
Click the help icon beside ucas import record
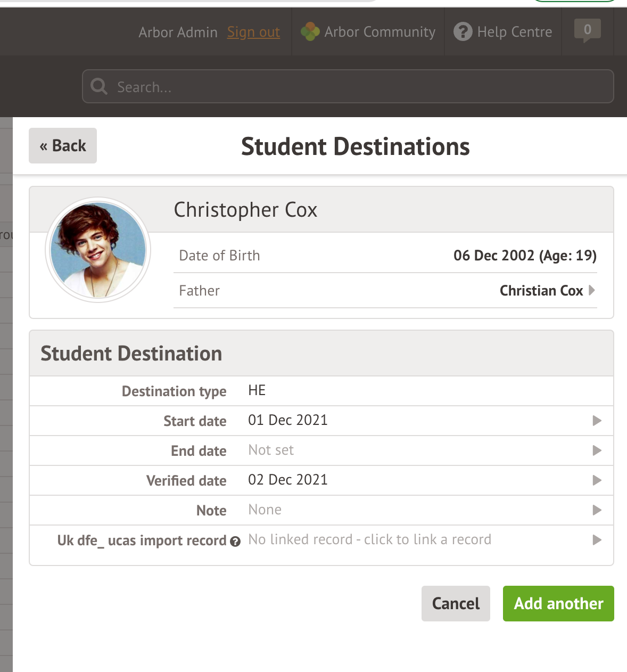point(235,542)
